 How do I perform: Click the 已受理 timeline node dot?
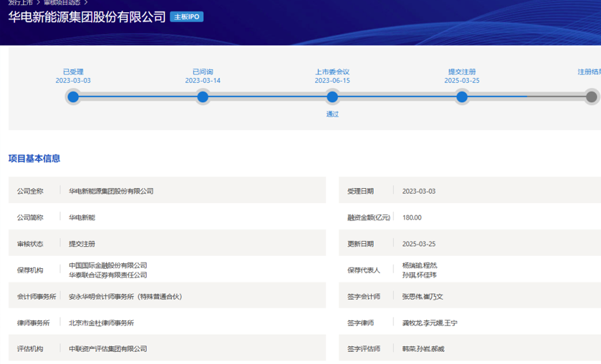(x=73, y=97)
